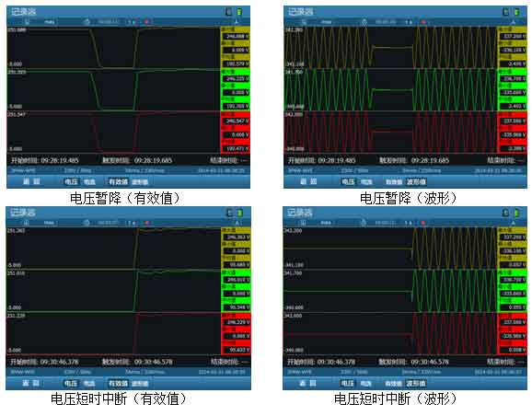The height and width of the screenshot is (416, 532).
Task: Tap the clock icon in 电压短时中断（有效值） header
Action: 87,223
